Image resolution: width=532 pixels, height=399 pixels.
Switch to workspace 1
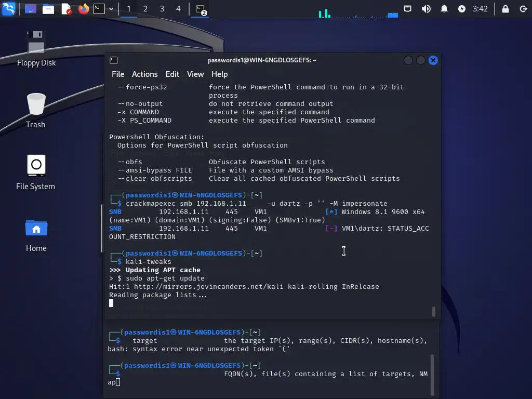point(129,9)
